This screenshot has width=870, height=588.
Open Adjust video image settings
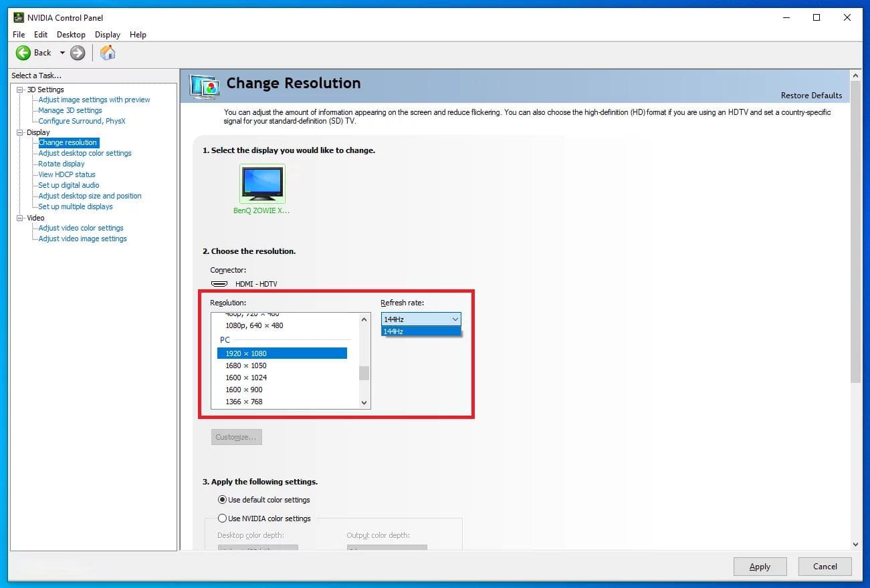click(x=82, y=239)
